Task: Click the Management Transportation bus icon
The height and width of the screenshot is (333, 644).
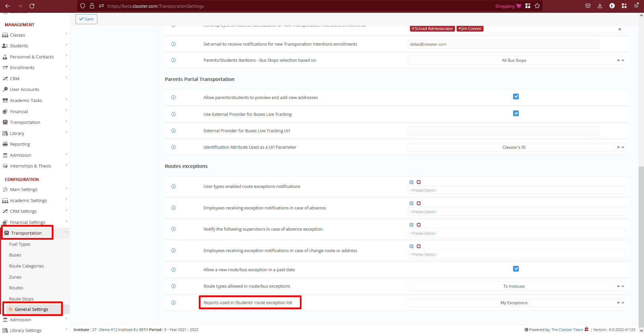Action: (5, 122)
